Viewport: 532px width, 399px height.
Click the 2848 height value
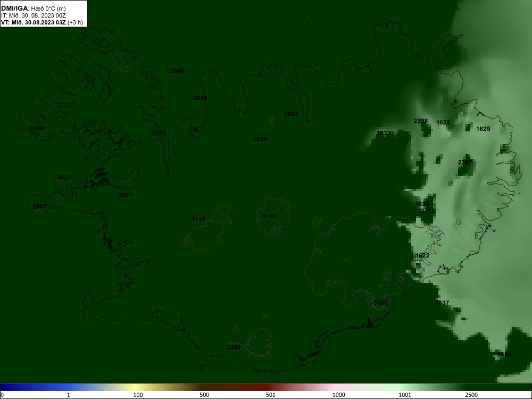(200, 98)
